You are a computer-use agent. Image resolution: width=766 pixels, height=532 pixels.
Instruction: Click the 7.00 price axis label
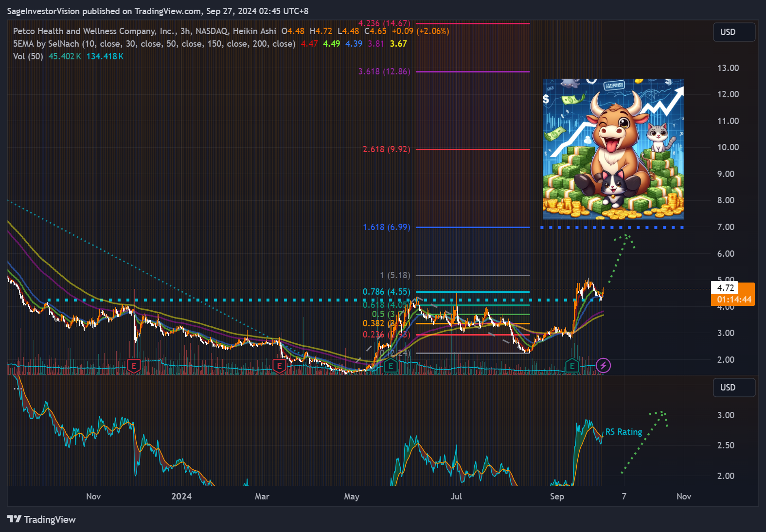click(x=726, y=227)
